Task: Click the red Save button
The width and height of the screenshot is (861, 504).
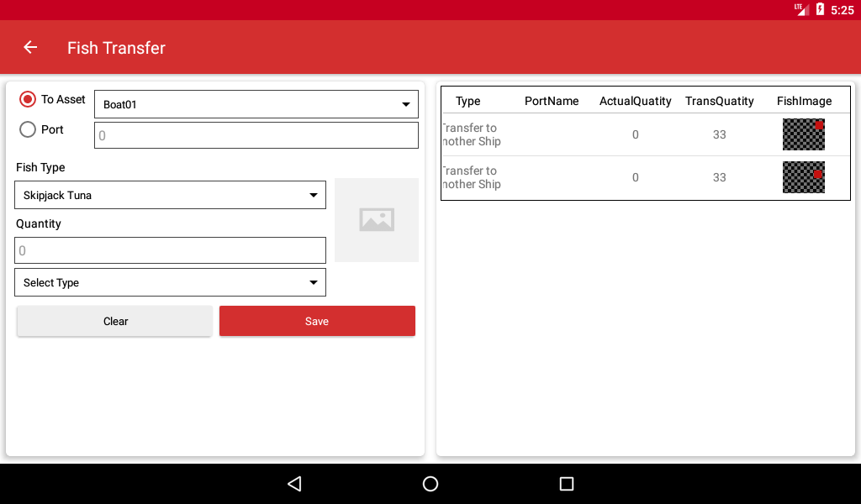Action: click(317, 322)
